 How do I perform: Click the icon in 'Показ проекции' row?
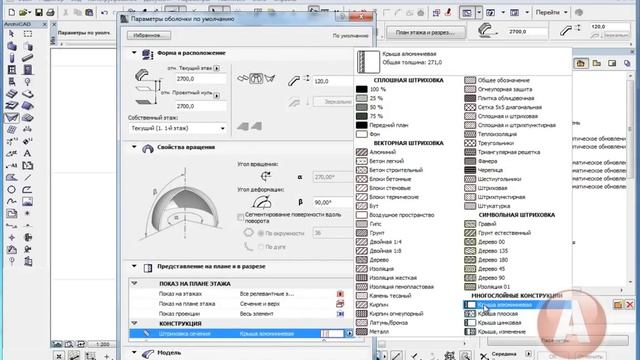pyautogui.click(x=340, y=314)
